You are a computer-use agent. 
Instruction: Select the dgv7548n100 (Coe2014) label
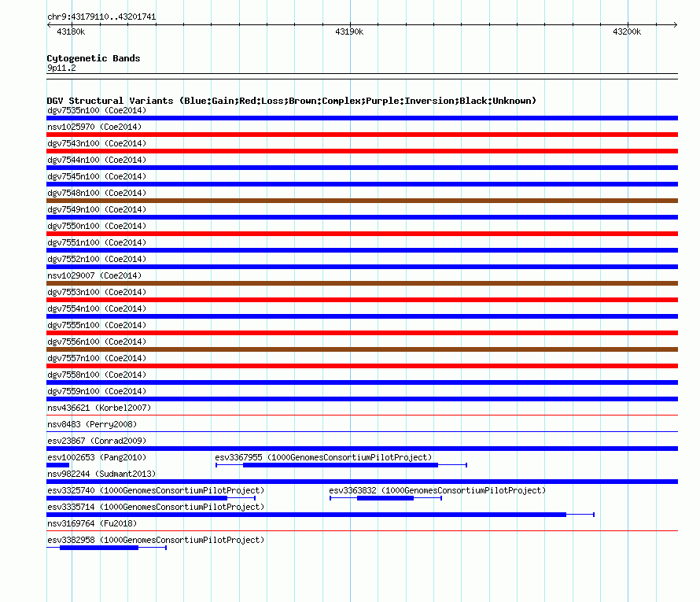pos(97,193)
